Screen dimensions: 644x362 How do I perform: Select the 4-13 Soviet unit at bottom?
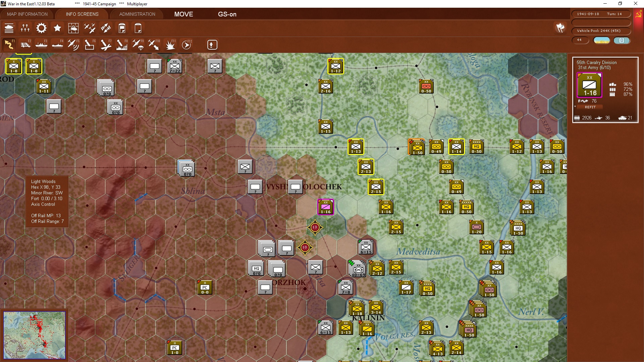(x=437, y=349)
